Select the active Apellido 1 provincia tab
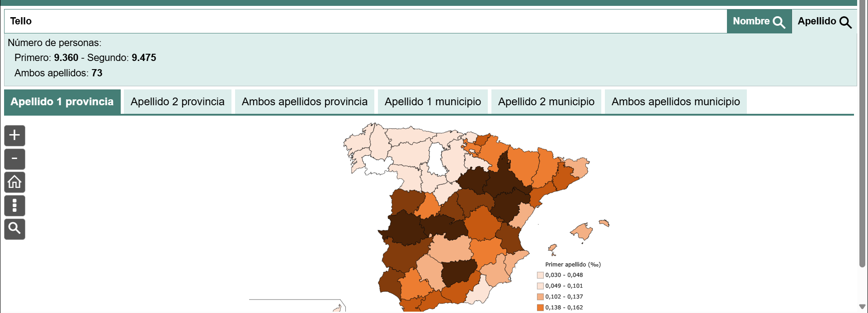 [x=62, y=102]
